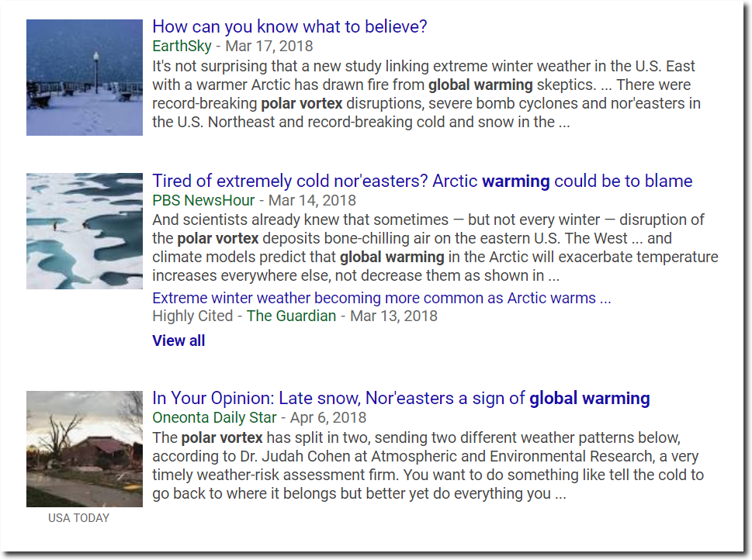Screen dimensions: 752x560
Task: Click the 'View all' link
Action: coord(178,340)
